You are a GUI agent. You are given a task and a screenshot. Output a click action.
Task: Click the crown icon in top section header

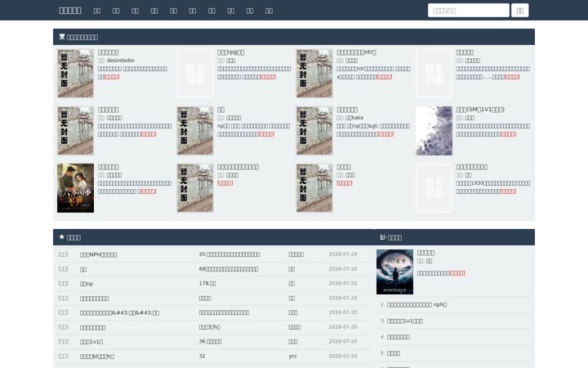(x=62, y=37)
